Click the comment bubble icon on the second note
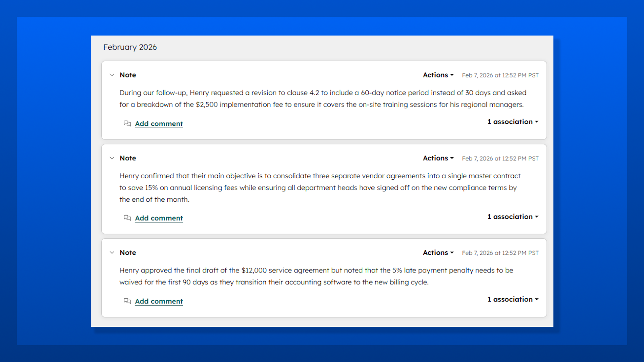 click(127, 218)
